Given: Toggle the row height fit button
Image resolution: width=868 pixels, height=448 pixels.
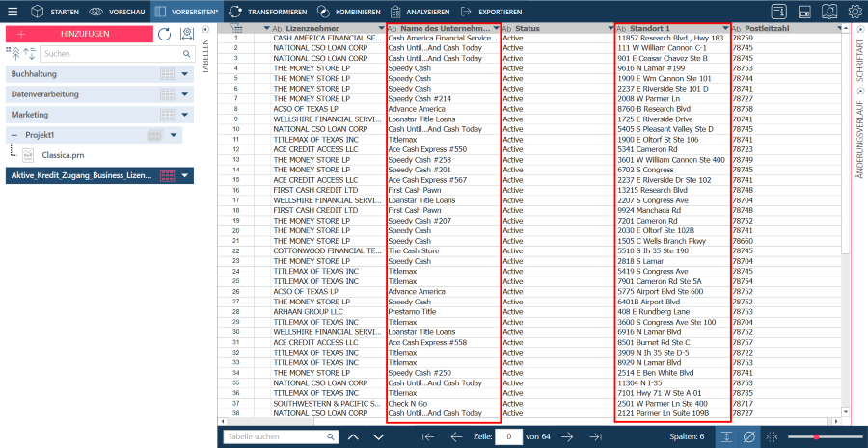Looking at the screenshot, I should click(x=727, y=437).
